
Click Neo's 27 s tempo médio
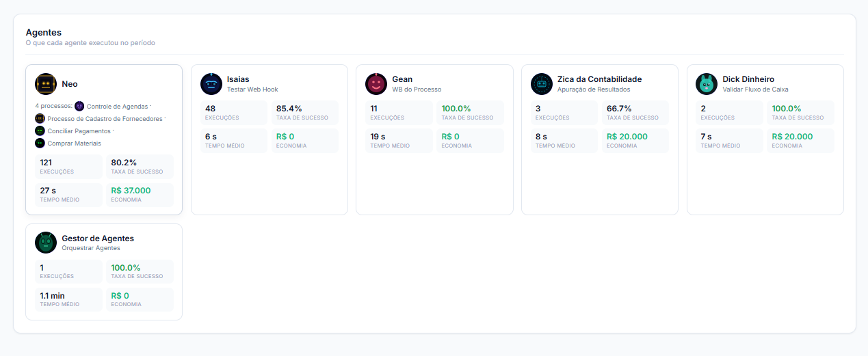coord(48,191)
